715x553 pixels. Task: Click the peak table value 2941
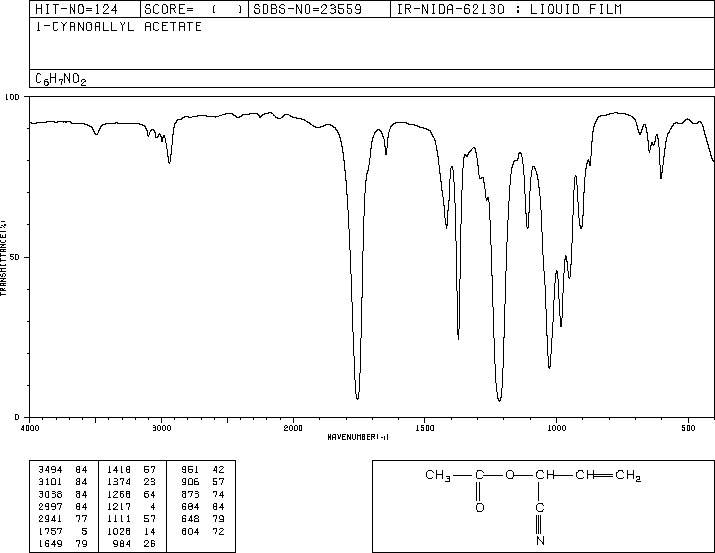[x=50, y=519]
